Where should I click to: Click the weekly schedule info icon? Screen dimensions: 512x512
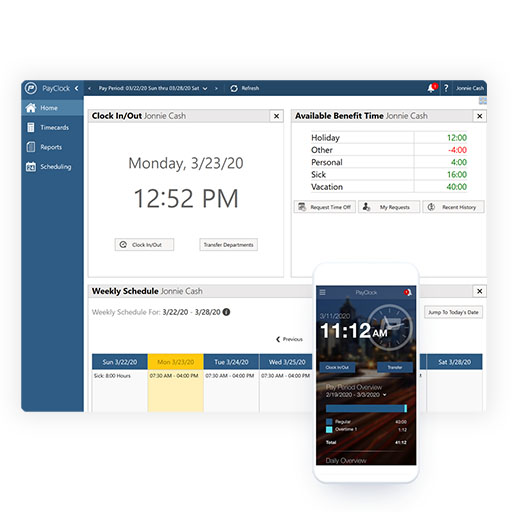226,312
